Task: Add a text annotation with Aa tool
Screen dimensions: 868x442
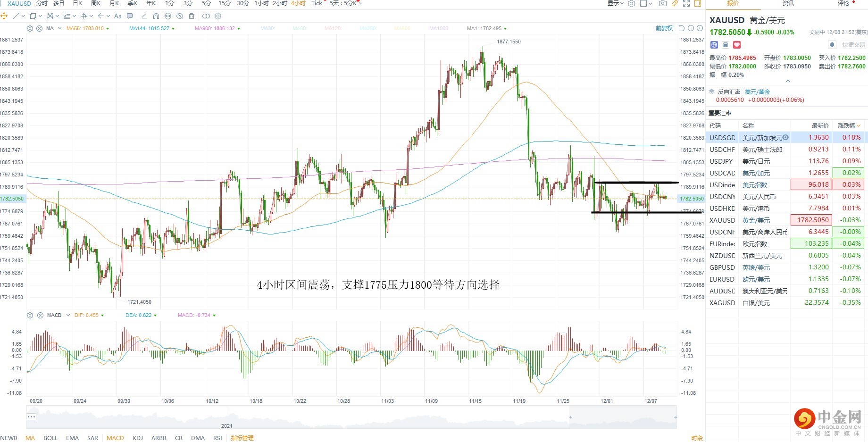Action: [118, 16]
